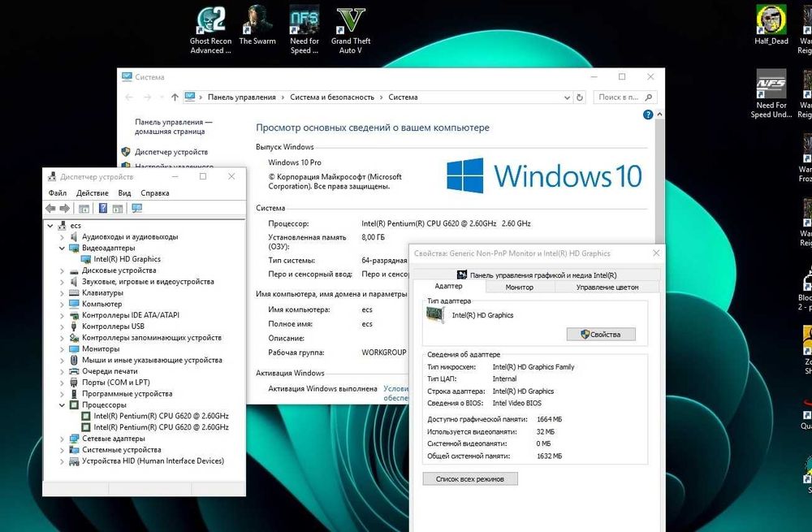Click the Список всех режимов button
812x532 pixels.
[x=469, y=479]
